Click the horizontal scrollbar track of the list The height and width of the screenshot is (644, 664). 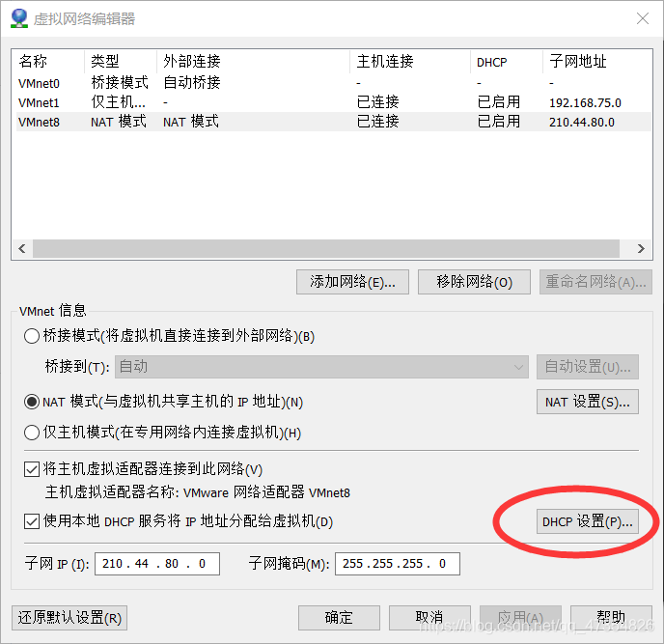[x=326, y=249]
